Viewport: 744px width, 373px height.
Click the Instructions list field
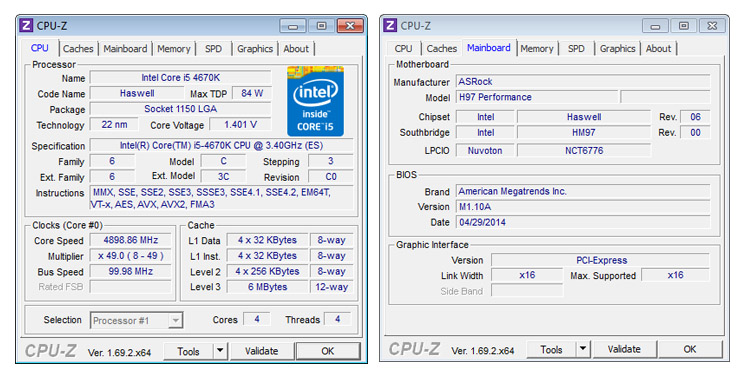(221, 198)
